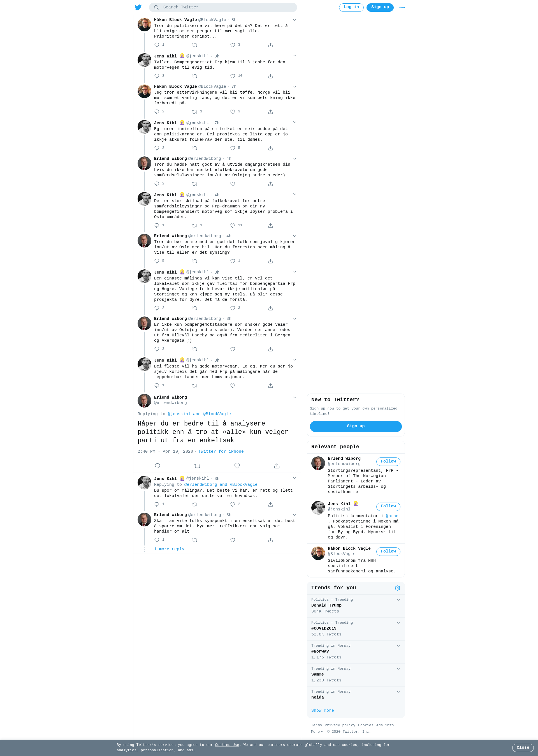Retweet Jens Kihl's tweet with 11 likes
Viewport: 538px width, 756px height.
[x=194, y=225]
